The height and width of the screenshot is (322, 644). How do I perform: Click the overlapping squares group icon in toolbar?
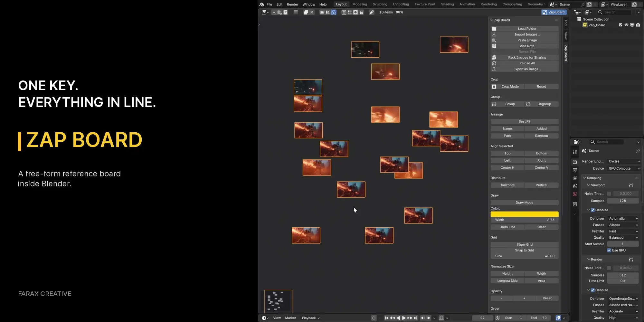coord(306,12)
